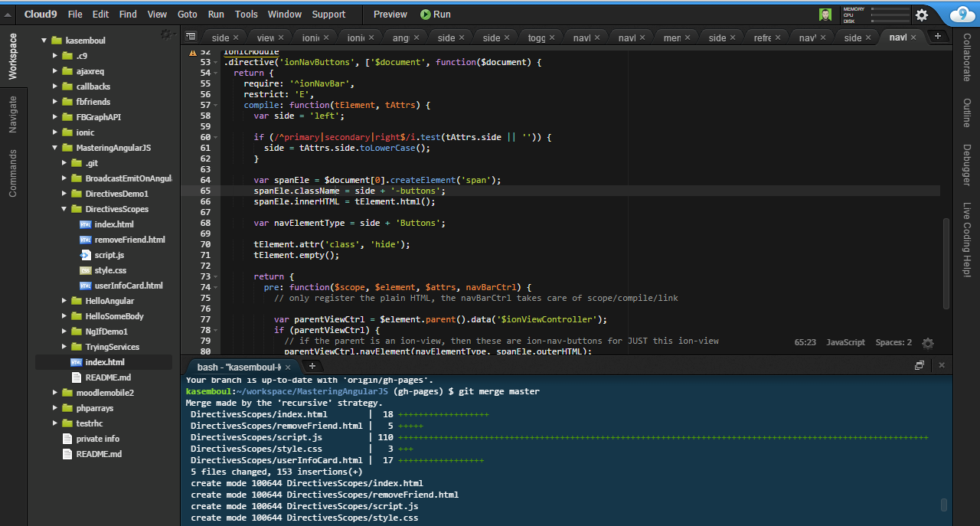The image size is (980, 526).
Task: Maximize the terminal pane icon
Action: coord(920,366)
